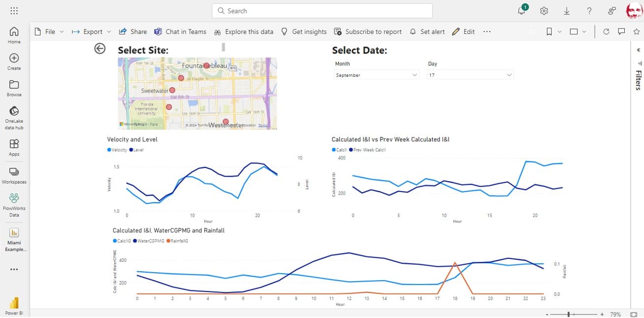
Task: Refresh the report visuals
Action: 606,31
